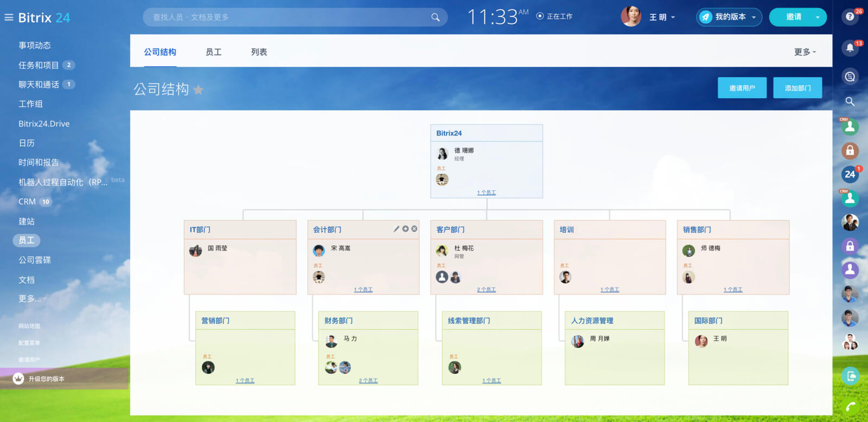
Task: Click 德 珊娜 avatar in the Bitrix24 card
Action: tap(443, 154)
